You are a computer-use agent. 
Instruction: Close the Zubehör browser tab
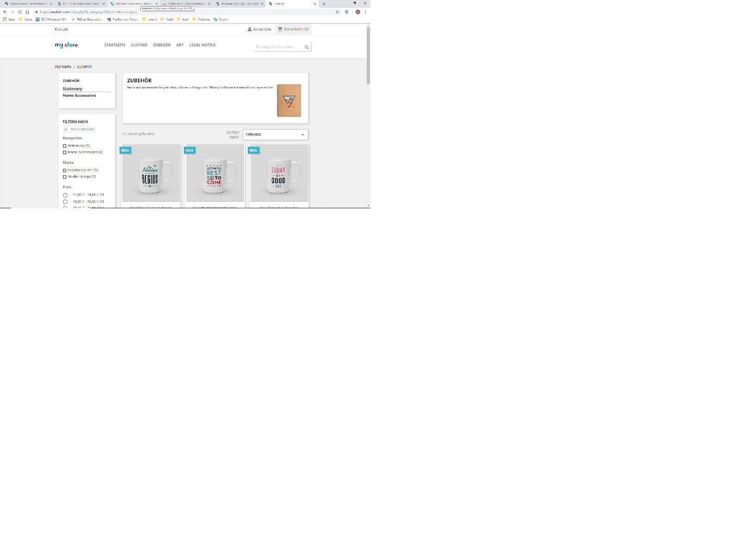click(314, 4)
